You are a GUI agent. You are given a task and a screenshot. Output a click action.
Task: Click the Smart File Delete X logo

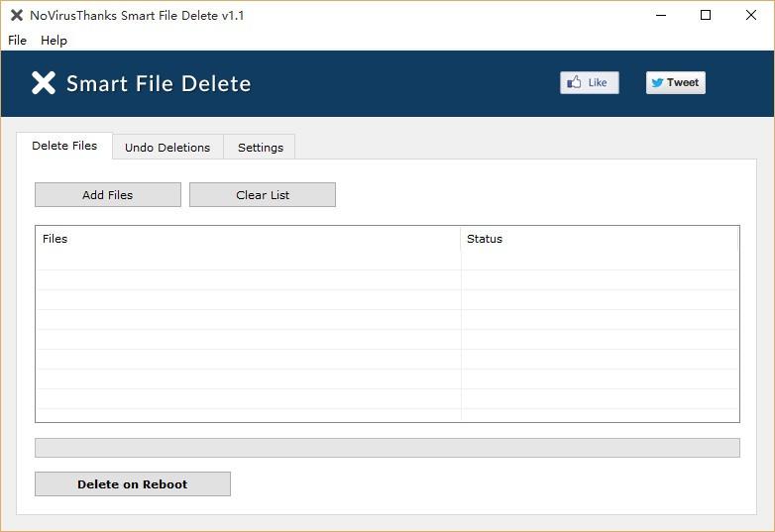pos(44,82)
